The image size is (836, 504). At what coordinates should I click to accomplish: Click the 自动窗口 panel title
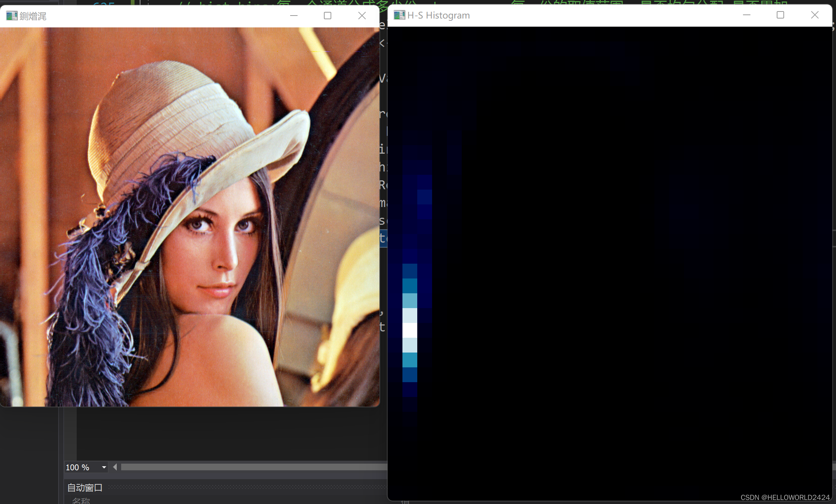[x=85, y=488]
